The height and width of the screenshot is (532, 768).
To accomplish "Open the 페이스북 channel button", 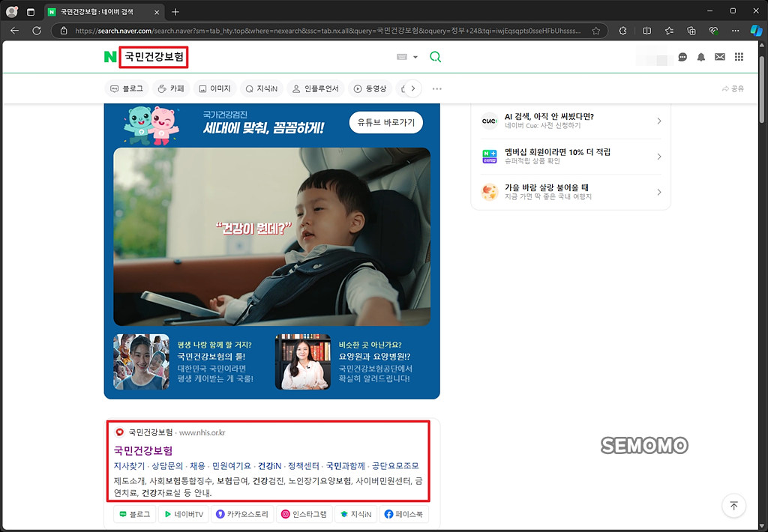I will coord(403,514).
